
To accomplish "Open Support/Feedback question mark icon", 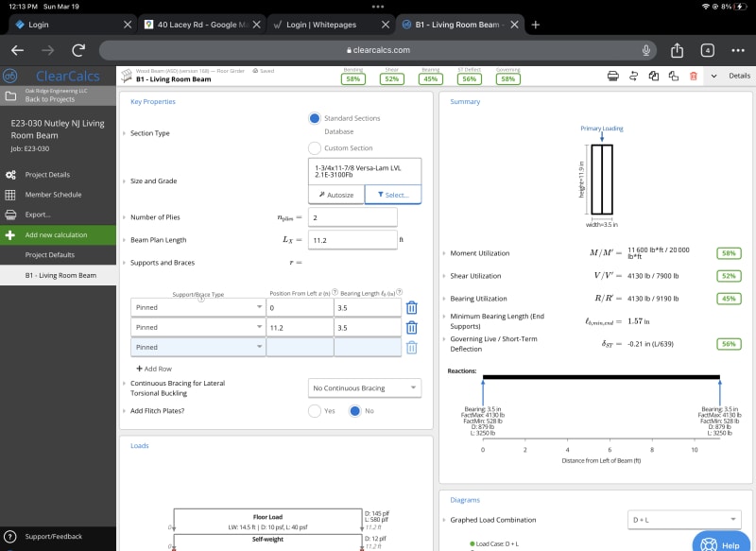I will [x=9, y=537].
